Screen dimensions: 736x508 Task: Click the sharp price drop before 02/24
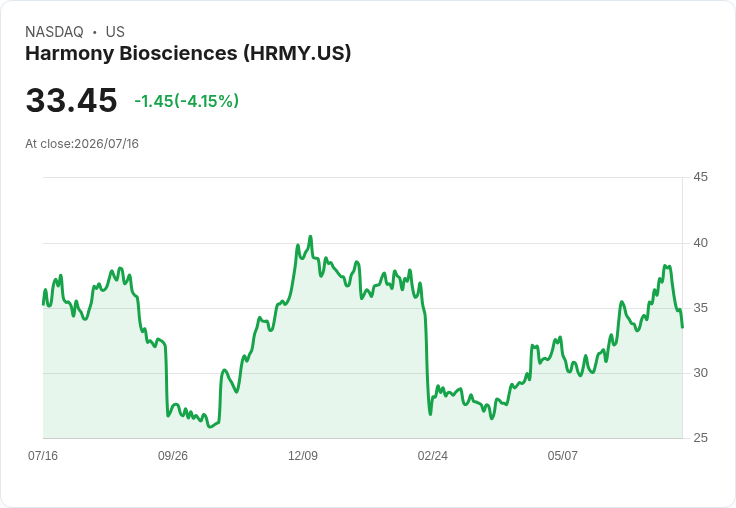[x=428, y=364]
